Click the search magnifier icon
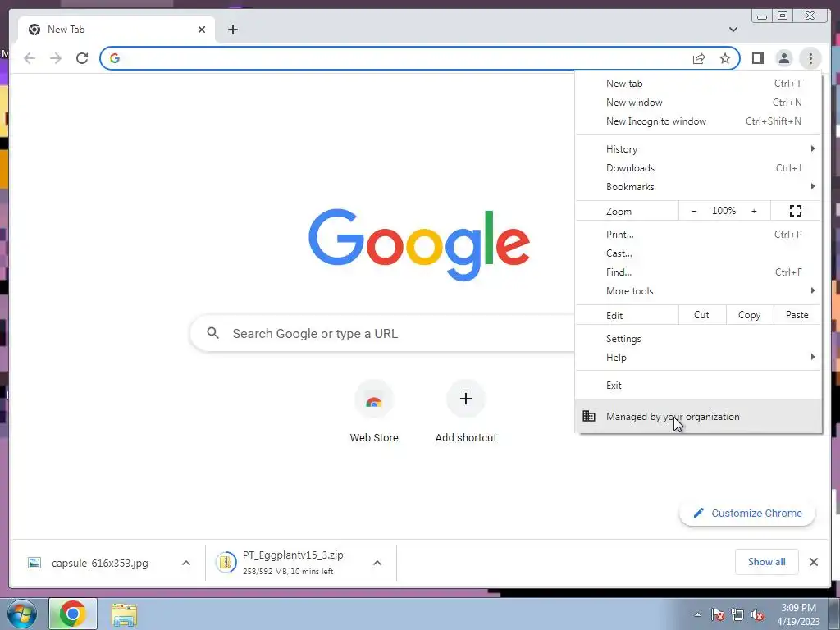840x630 pixels. [x=212, y=333]
